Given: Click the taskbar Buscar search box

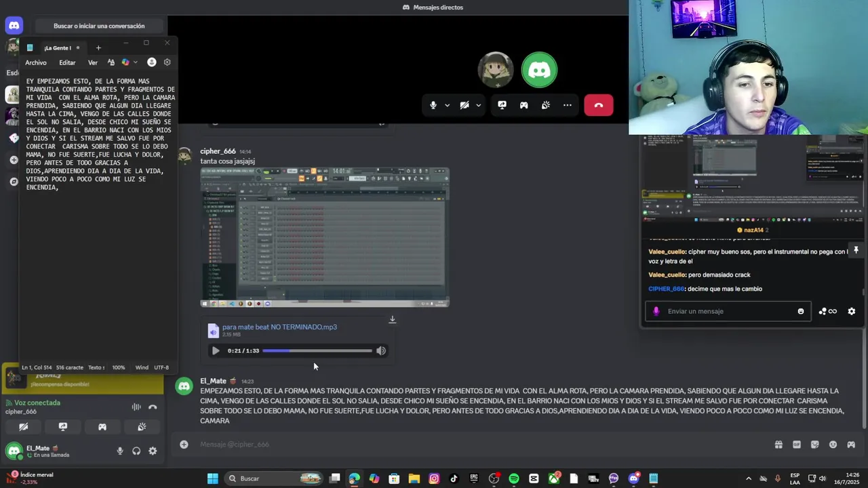Looking at the screenshot, I should (x=274, y=479).
